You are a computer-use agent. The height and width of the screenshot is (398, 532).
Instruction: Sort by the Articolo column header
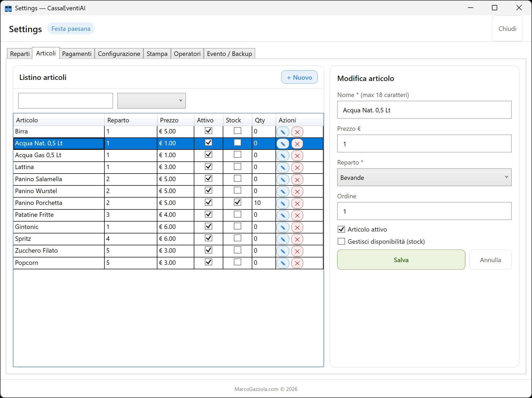pos(59,120)
